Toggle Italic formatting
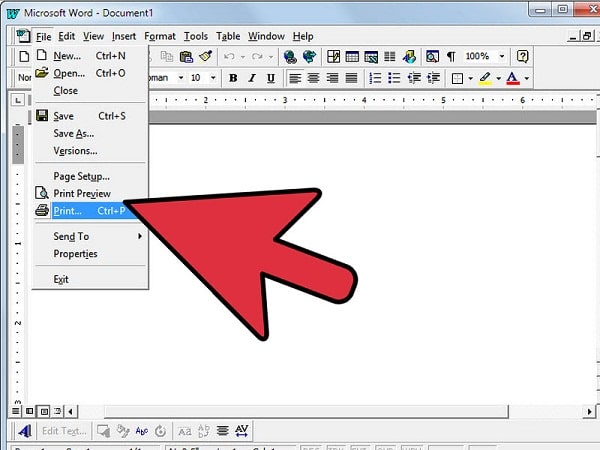 [252, 78]
